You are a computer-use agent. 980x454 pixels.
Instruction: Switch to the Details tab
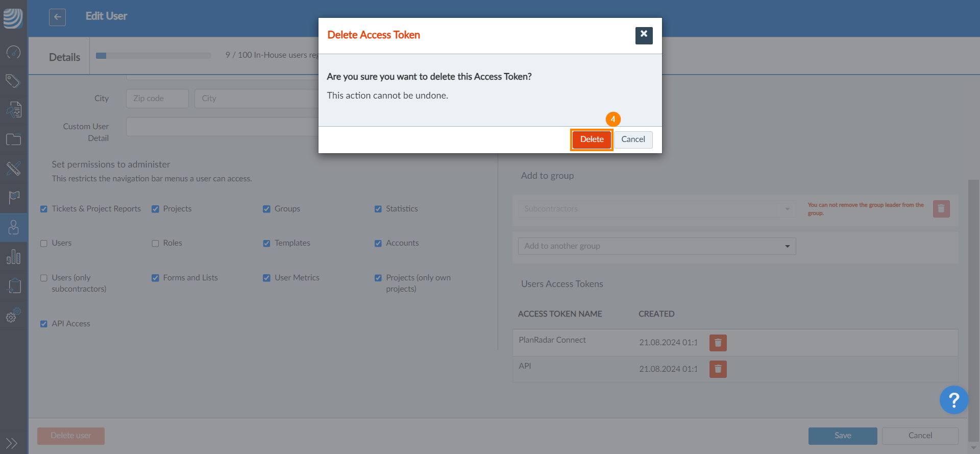(x=64, y=57)
